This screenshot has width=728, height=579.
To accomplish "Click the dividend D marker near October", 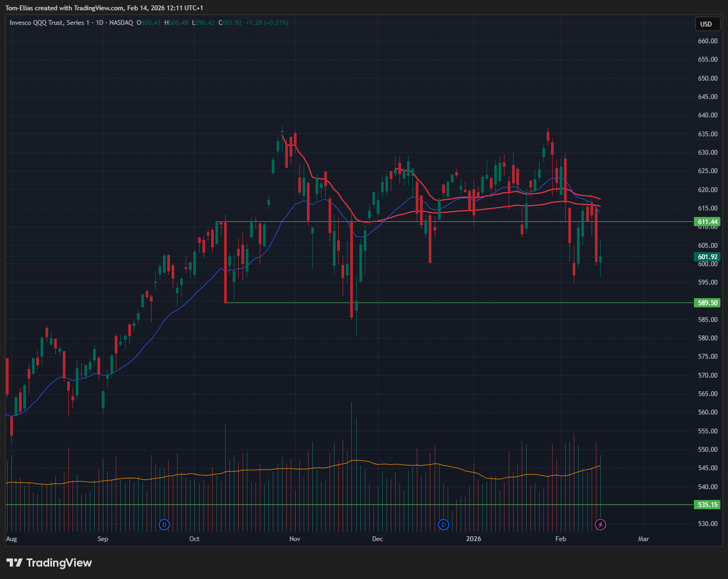I will (x=165, y=524).
